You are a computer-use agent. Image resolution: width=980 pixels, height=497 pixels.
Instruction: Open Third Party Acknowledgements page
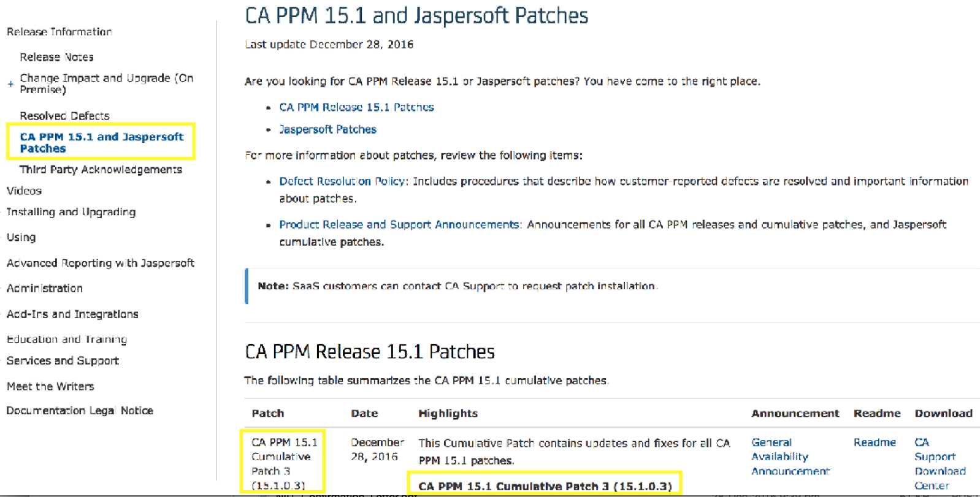pos(101,169)
